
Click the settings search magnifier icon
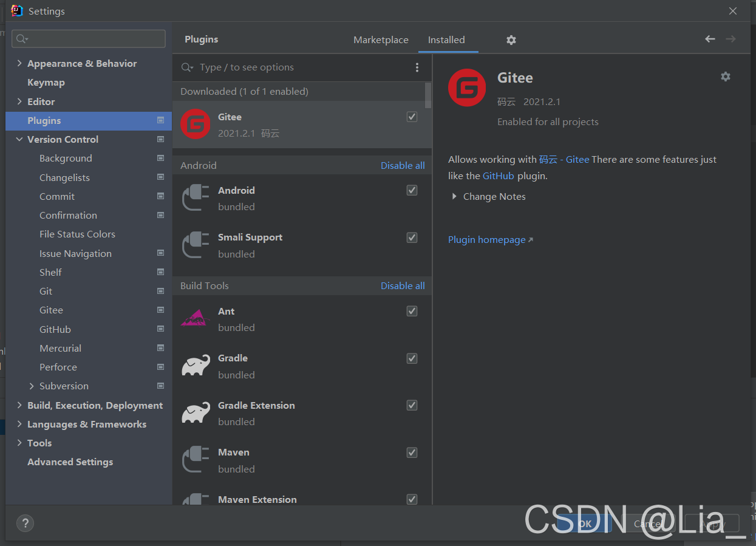pos(22,39)
